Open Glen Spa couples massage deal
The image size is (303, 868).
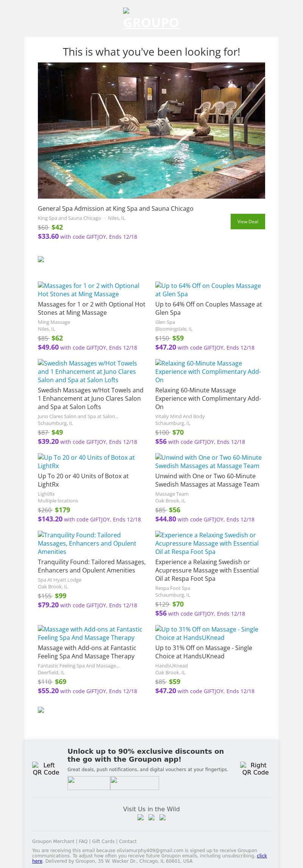(208, 290)
